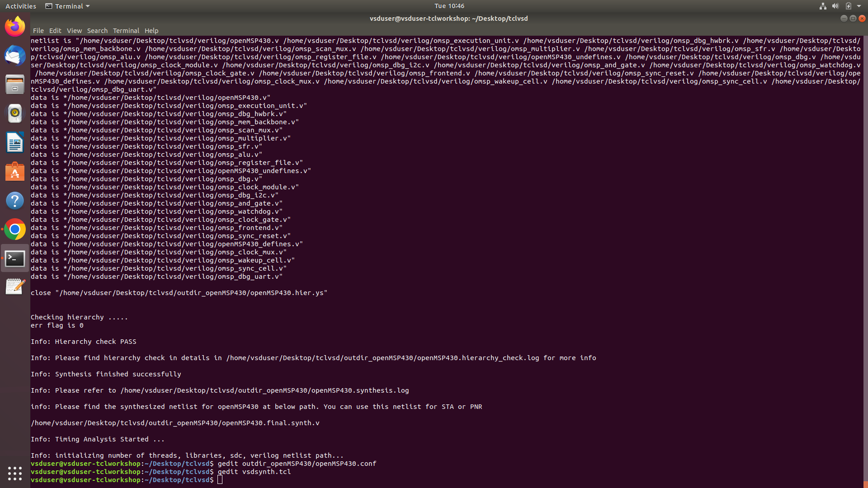This screenshot has width=868, height=488.
Task: Open Ubuntu Software center from the dock
Action: (15, 172)
